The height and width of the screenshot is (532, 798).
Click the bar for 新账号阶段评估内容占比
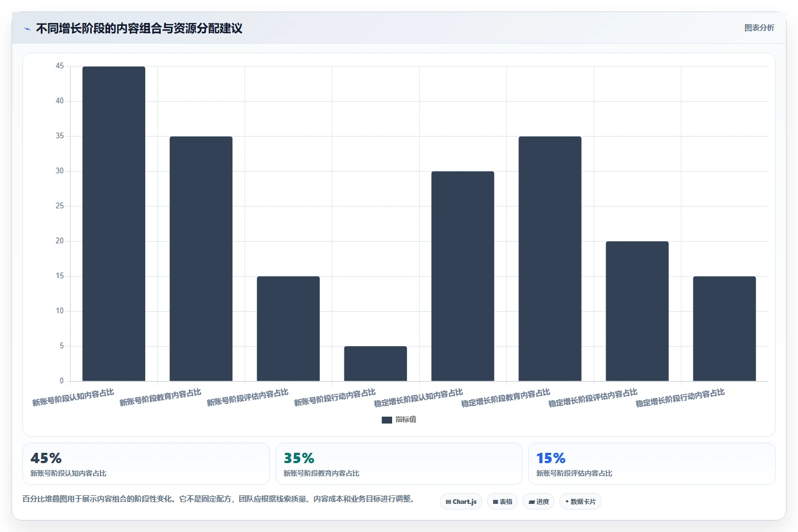coord(288,329)
